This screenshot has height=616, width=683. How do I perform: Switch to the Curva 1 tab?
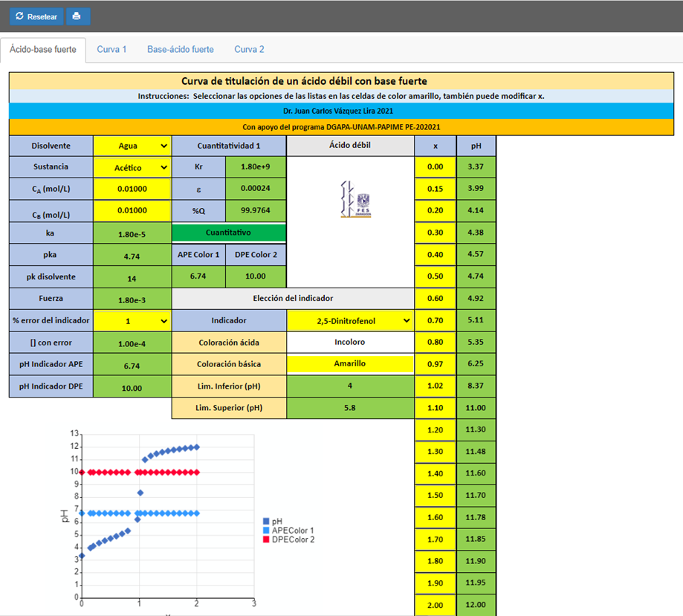111,50
